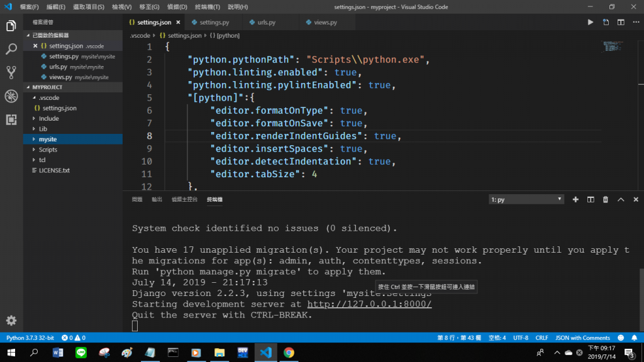
Task: Select Python 3.7.3 32-bit interpreter in status bar
Action: pos(30,337)
